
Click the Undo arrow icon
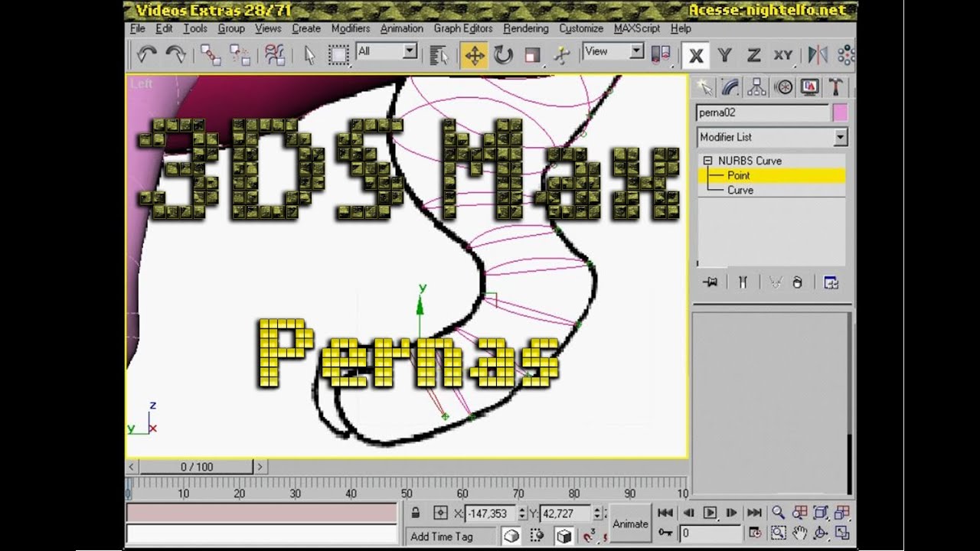coord(146,54)
